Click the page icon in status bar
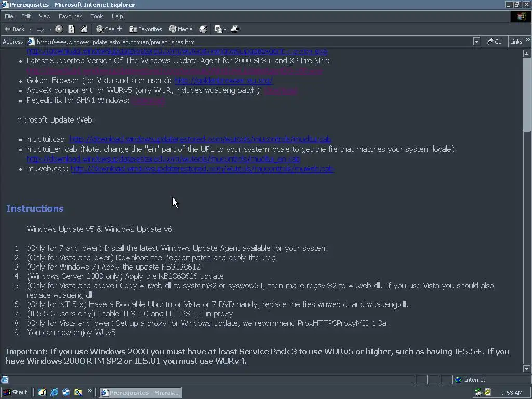This screenshot has width=532, height=399. (x=5, y=380)
